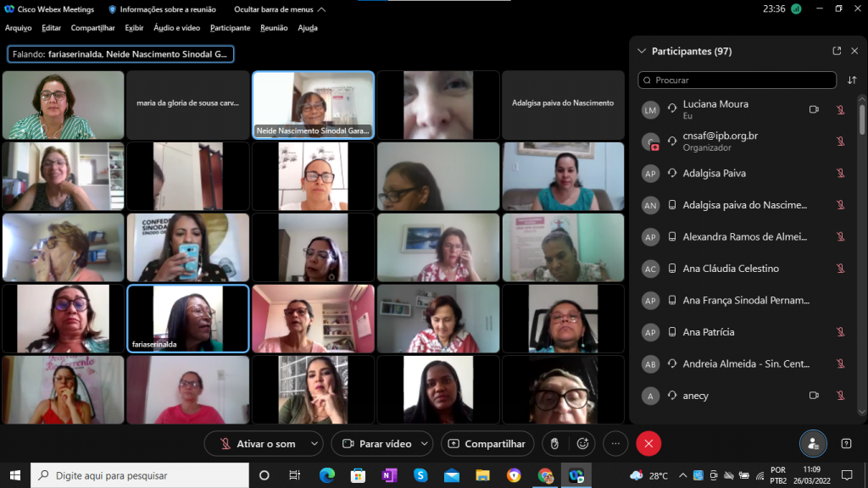This screenshot has height=488, width=868.
Task: Open the reactions emoji button
Action: pos(582,443)
